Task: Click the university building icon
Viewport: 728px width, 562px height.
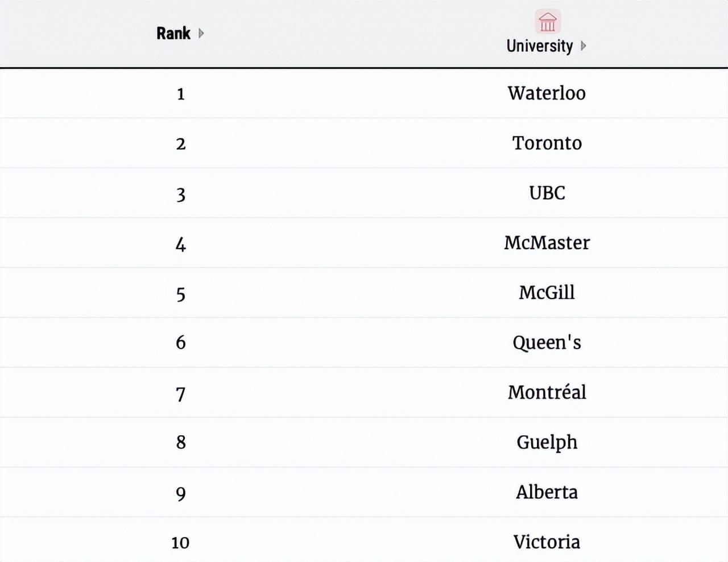Action: (548, 22)
